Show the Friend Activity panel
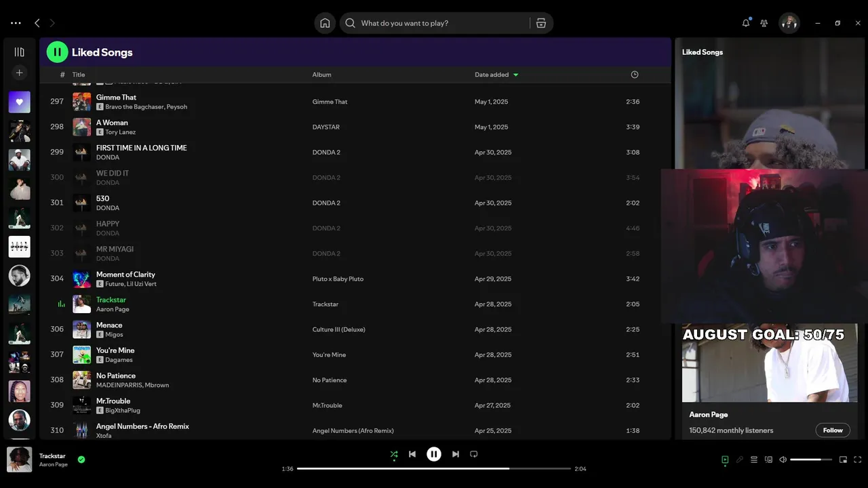Screen dimensions: 868x488 [764, 23]
